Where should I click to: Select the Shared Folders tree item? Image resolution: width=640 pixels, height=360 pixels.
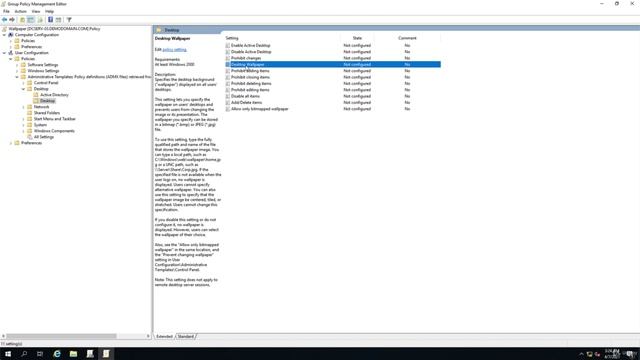[x=47, y=113]
